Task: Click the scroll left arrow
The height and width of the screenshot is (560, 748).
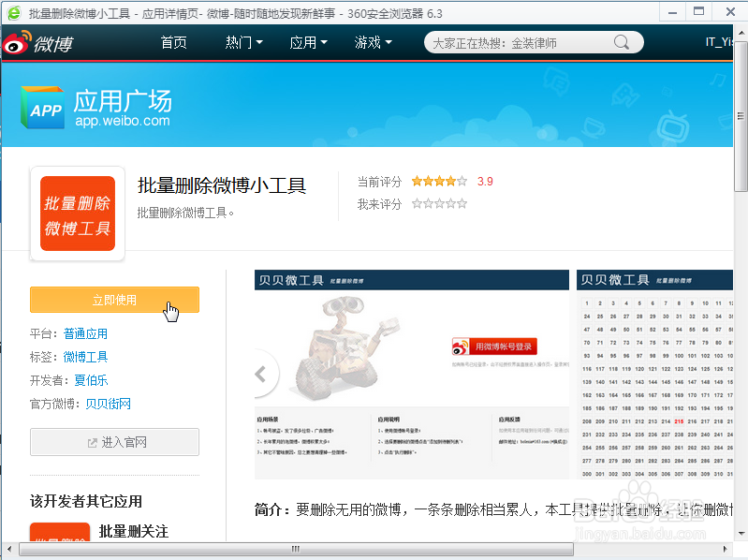Action: click(x=9, y=549)
